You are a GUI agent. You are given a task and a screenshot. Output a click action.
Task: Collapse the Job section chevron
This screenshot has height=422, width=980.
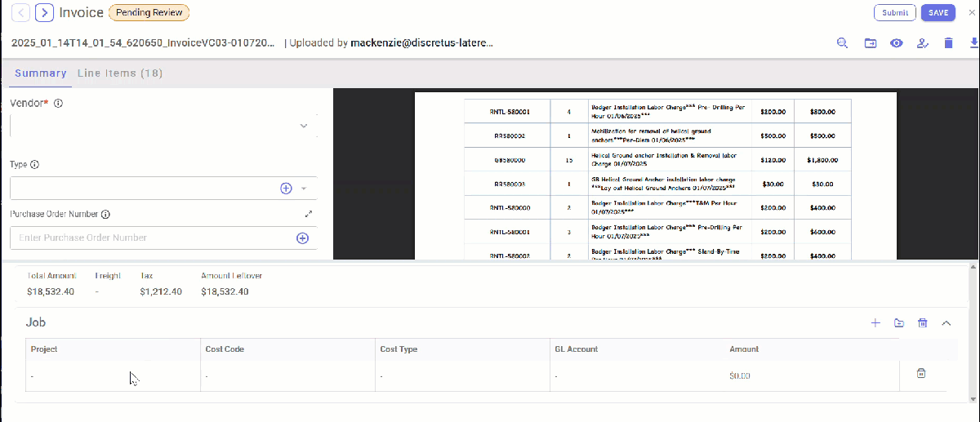coord(947,323)
